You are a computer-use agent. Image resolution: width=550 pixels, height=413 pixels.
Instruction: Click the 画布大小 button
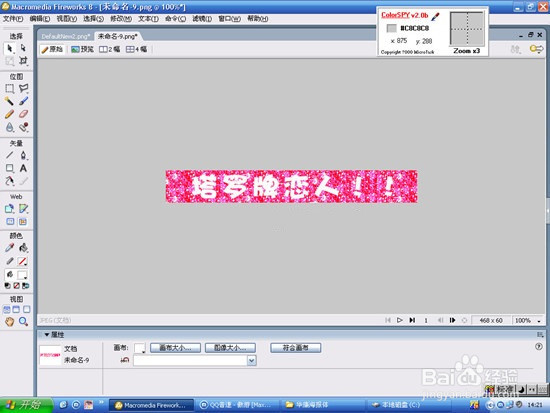tap(175, 348)
